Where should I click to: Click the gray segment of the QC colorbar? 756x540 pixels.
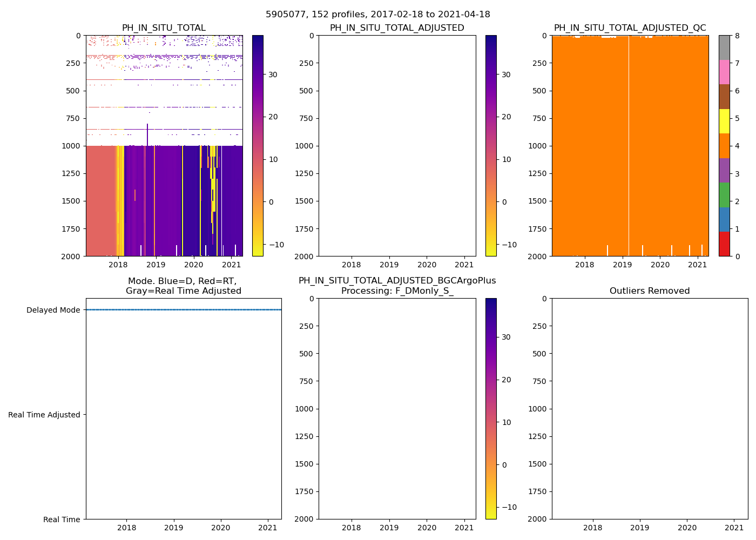click(x=724, y=48)
